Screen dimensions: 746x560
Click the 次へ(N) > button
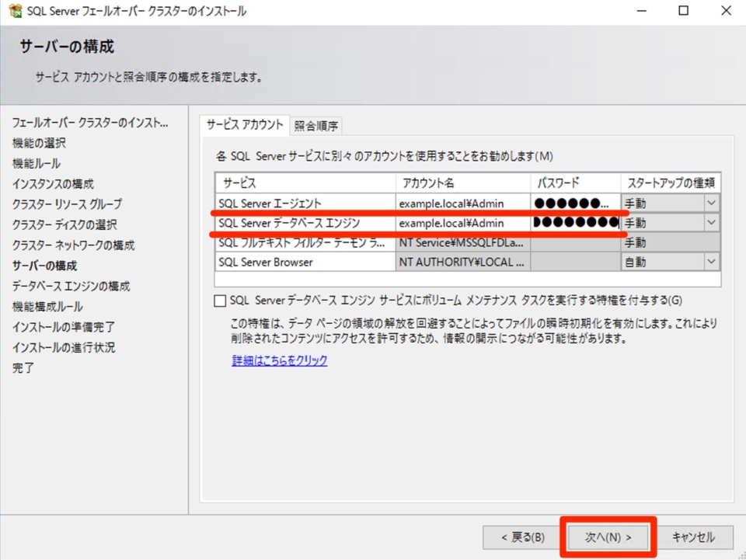click(608, 537)
